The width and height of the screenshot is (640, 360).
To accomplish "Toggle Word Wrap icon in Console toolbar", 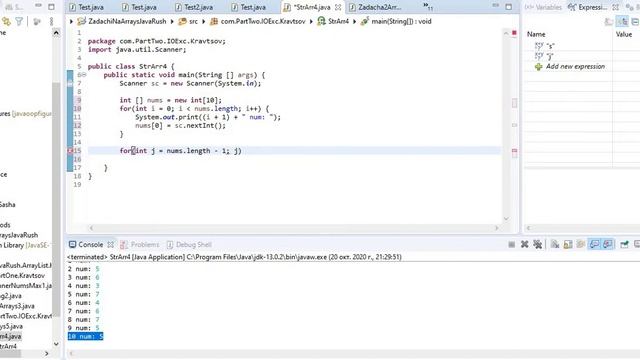I will click(x=581, y=244).
